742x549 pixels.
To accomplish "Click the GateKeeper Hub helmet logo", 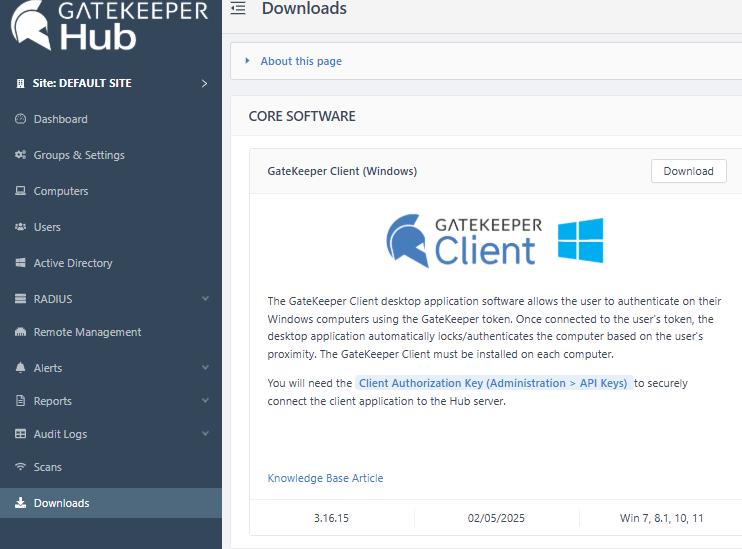I will pos(31,25).
